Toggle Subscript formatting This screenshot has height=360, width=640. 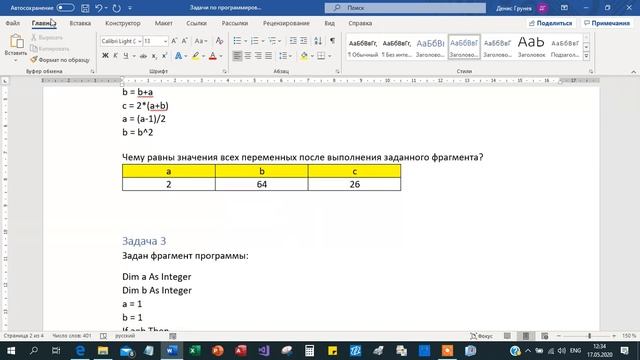[x=154, y=56]
